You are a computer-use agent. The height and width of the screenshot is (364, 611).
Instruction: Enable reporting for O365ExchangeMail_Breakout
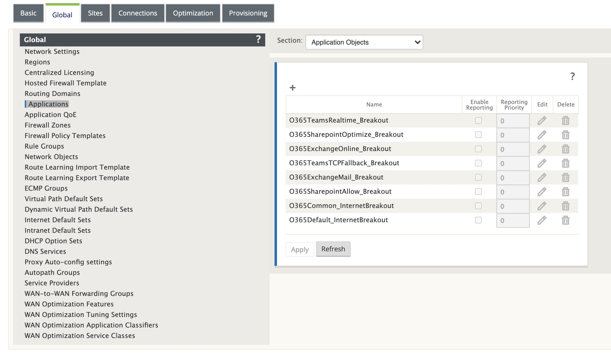[478, 177]
